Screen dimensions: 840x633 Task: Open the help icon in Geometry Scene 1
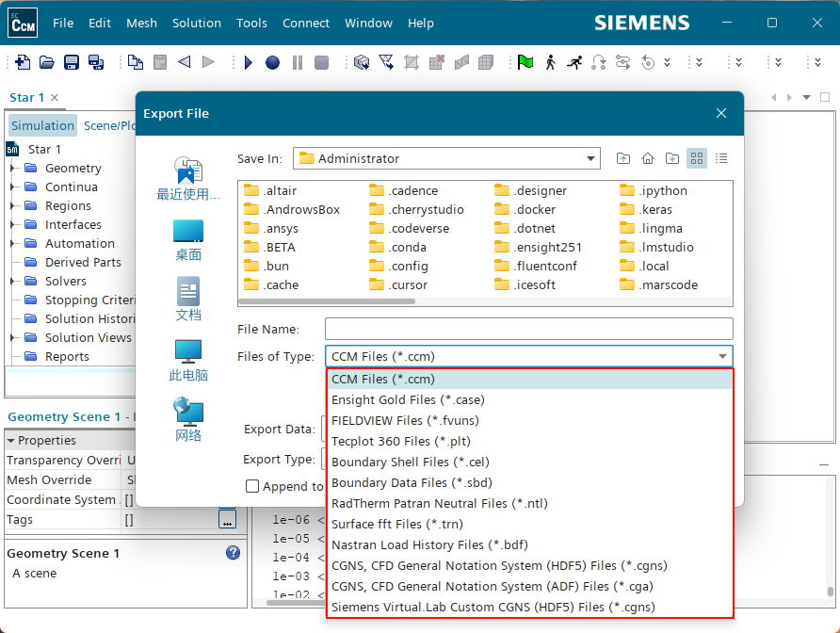click(233, 553)
